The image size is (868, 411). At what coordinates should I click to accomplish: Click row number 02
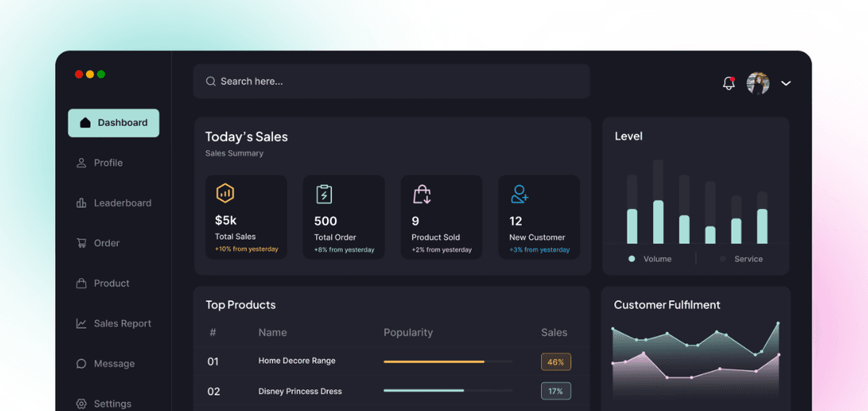click(x=213, y=391)
